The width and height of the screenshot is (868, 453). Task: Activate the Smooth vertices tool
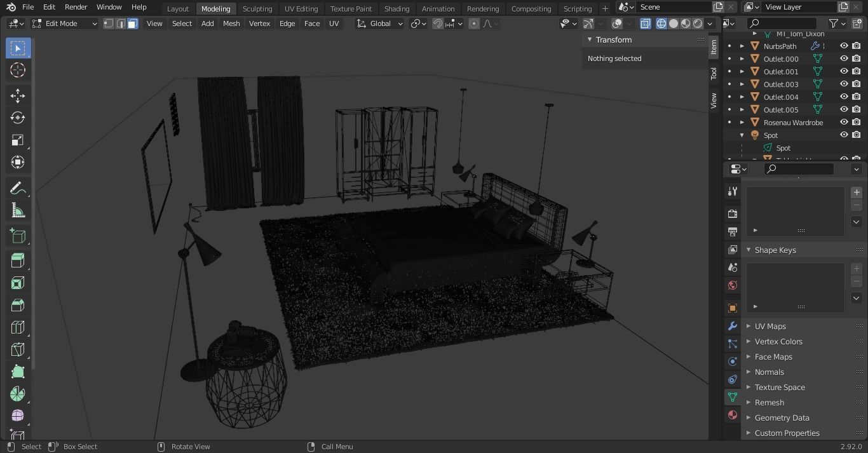[18, 416]
